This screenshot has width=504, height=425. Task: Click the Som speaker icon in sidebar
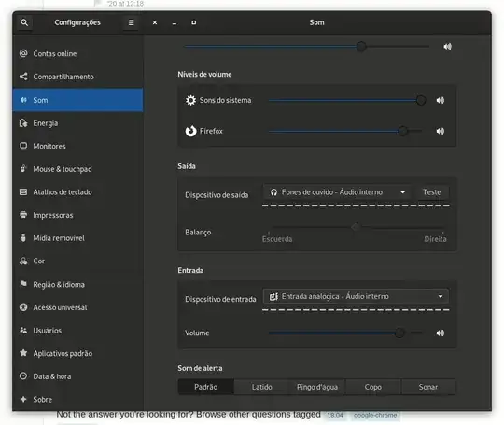(23, 100)
